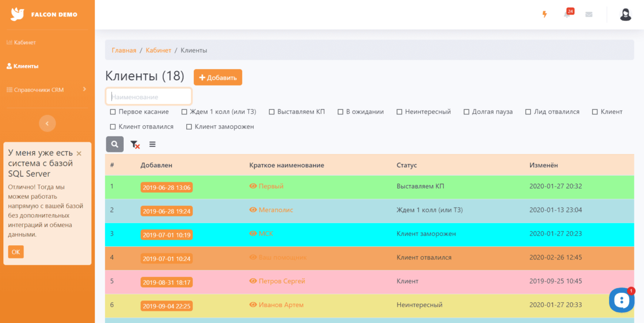This screenshot has width=644, height=323.
Task: Open the notifications bell with 24 badge
Action: 567,14
